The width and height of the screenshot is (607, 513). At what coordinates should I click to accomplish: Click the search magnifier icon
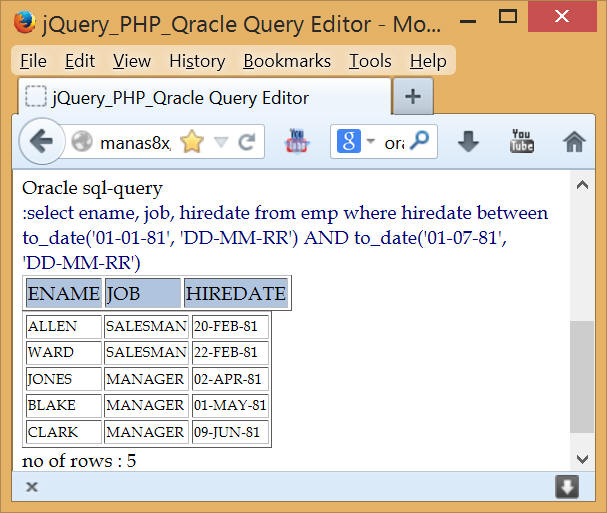421,142
